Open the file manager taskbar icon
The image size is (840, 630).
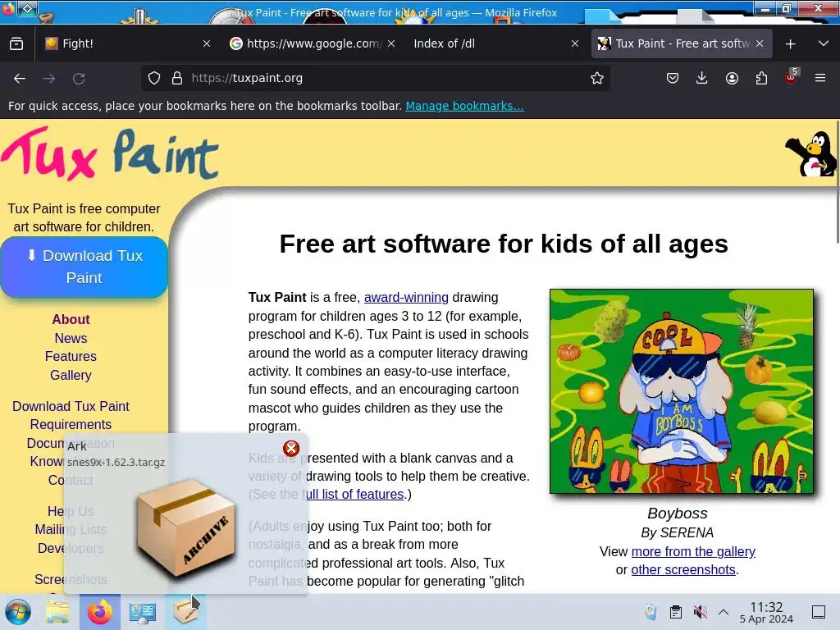pyautogui.click(x=57, y=612)
